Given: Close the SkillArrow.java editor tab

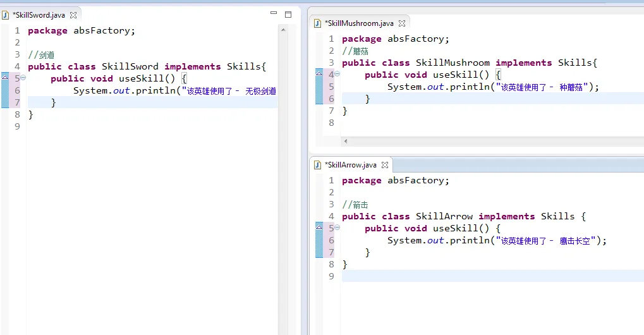Looking at the screenshot, I should point(385,165).
